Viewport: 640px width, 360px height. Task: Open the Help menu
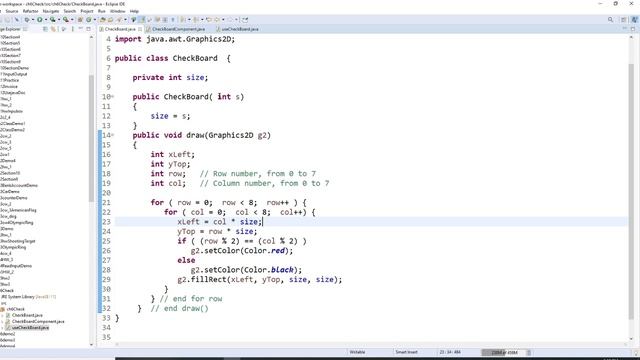134,11
